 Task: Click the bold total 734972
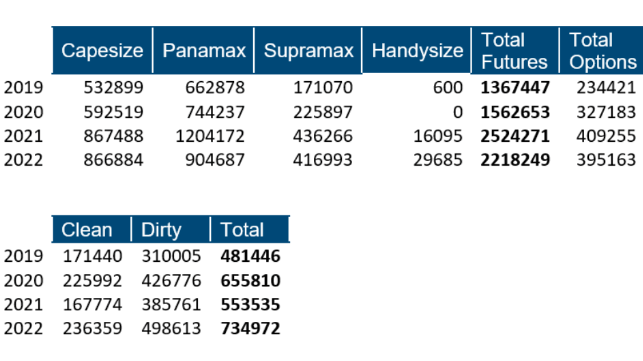pos(251,328)
